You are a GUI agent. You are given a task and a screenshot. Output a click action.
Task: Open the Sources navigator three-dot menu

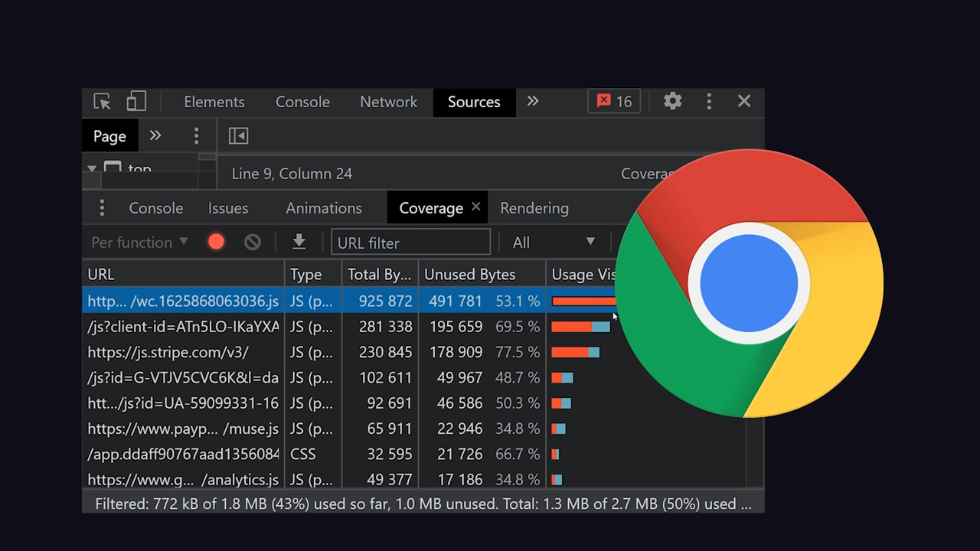[196, 135]
